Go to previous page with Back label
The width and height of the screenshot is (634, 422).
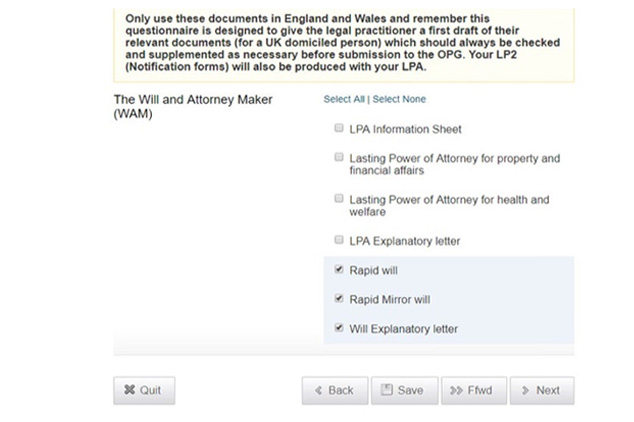341,391
